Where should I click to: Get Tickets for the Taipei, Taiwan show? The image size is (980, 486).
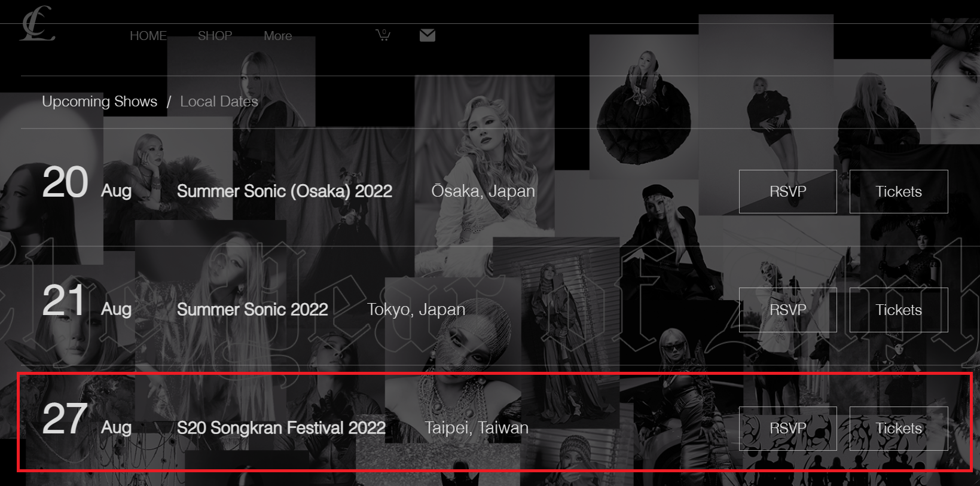pyautogui.click(x=899, y=428)
